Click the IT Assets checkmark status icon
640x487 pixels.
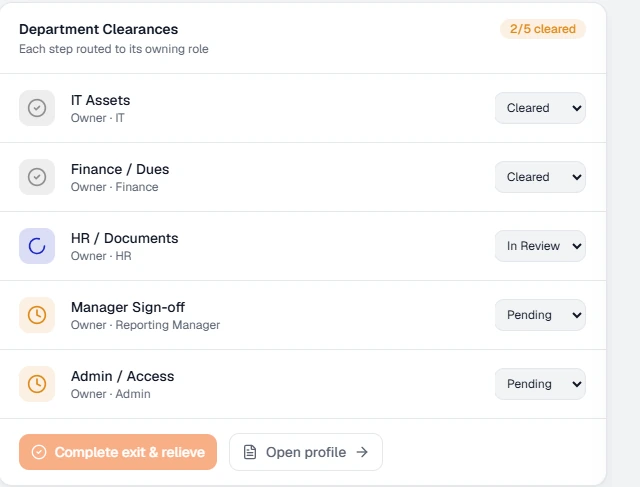coord(37,108)
